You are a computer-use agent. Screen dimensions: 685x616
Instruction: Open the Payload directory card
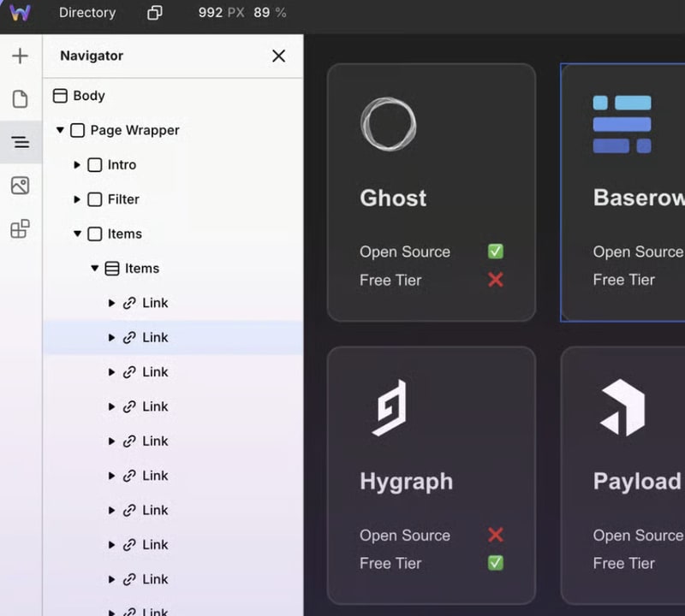622,475
